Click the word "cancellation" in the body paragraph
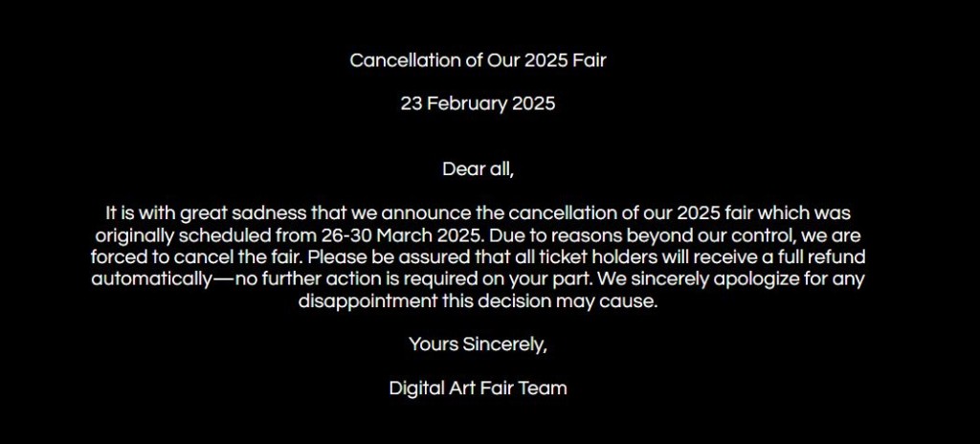980x444 pixels. [585, 212]
